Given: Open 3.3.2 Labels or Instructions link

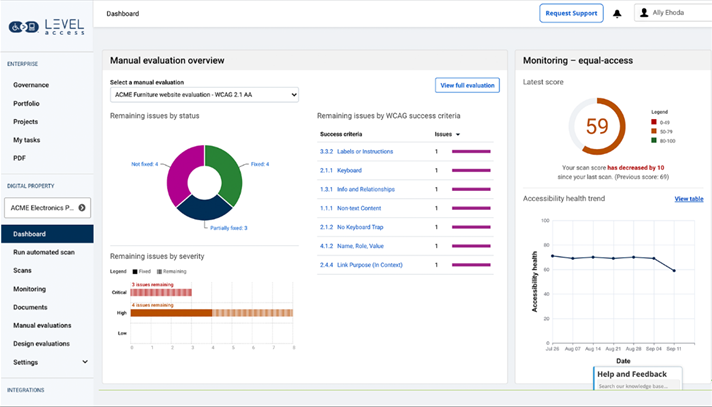Looking at the screenshot, I should 356,152.
